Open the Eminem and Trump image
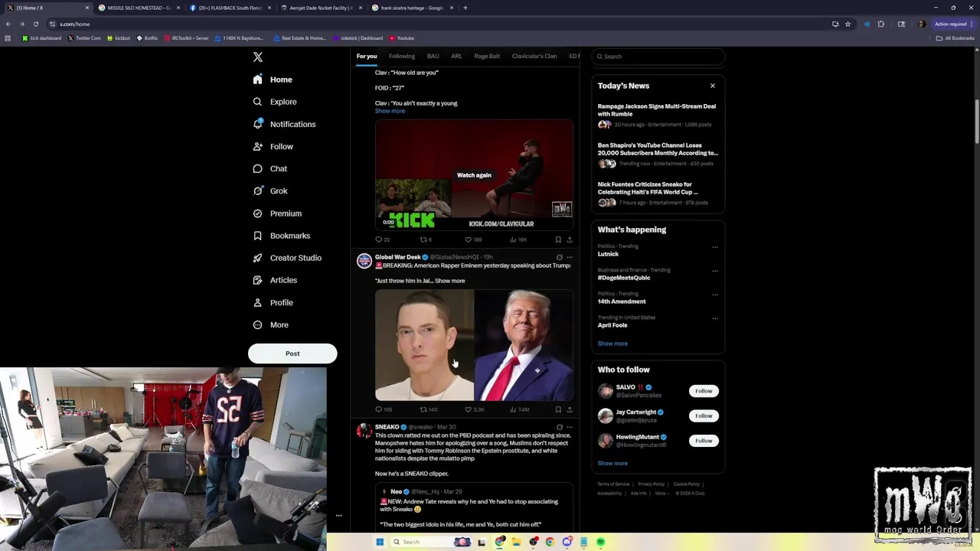This screenshot has height=551, width=980. (x=474, y=345)
